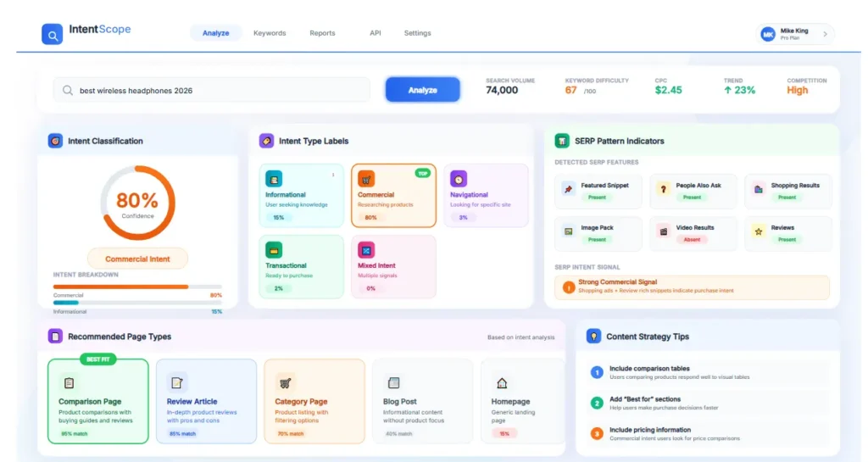The image size is (868, 462).
Task: Click the 70% match label on Category Page
Action: coord(291,434)
